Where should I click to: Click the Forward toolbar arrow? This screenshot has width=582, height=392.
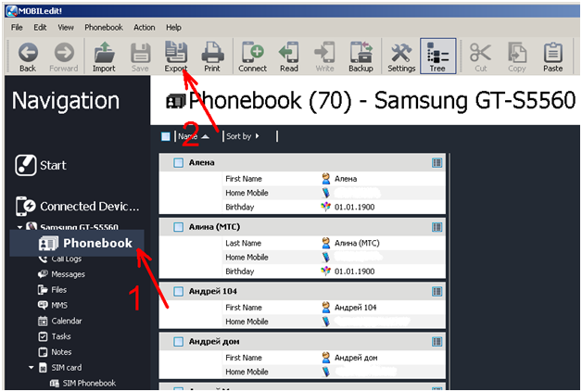[64, 57]
